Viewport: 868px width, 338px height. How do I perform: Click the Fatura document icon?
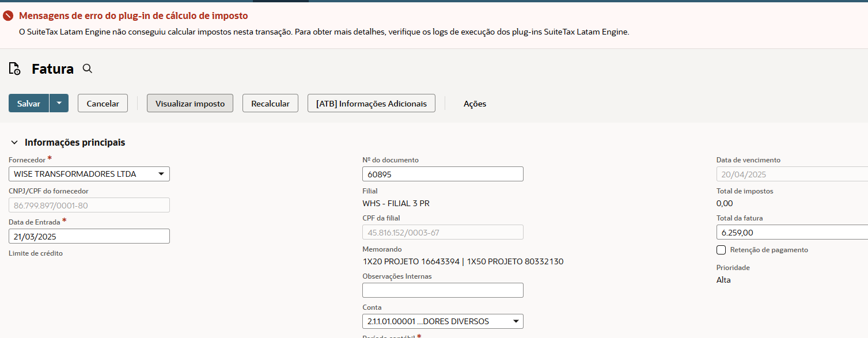tap(15, 69)
